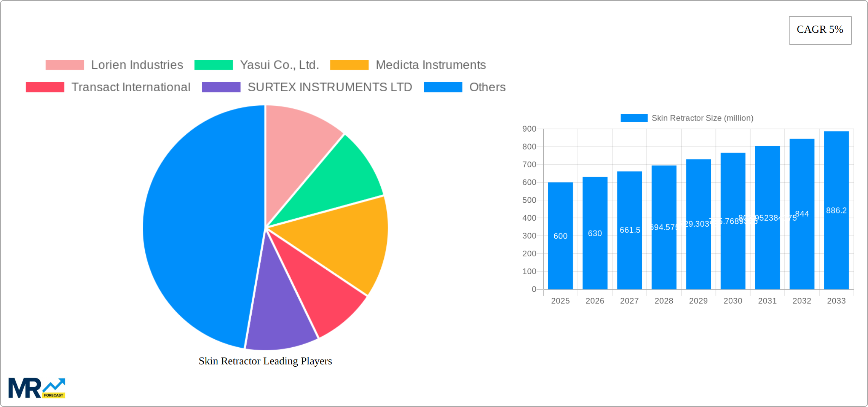
Task: Toggle Lorien Industries visibility via legend text
Action: [x=137, y=65]
